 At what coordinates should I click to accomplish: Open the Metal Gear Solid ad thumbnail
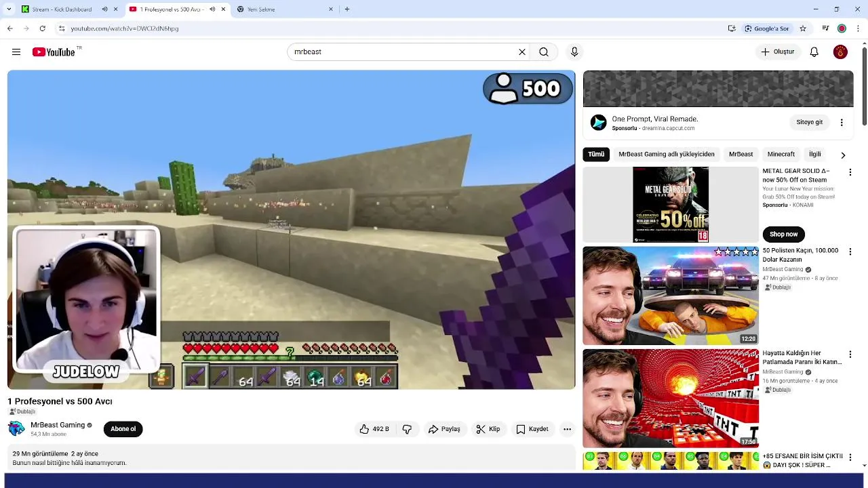(x=671, y=205)
